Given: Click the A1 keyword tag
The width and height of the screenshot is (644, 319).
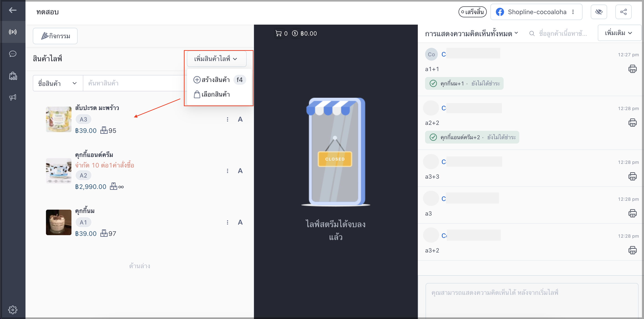Looking at the screenshot, I should (x=83, y=222).
